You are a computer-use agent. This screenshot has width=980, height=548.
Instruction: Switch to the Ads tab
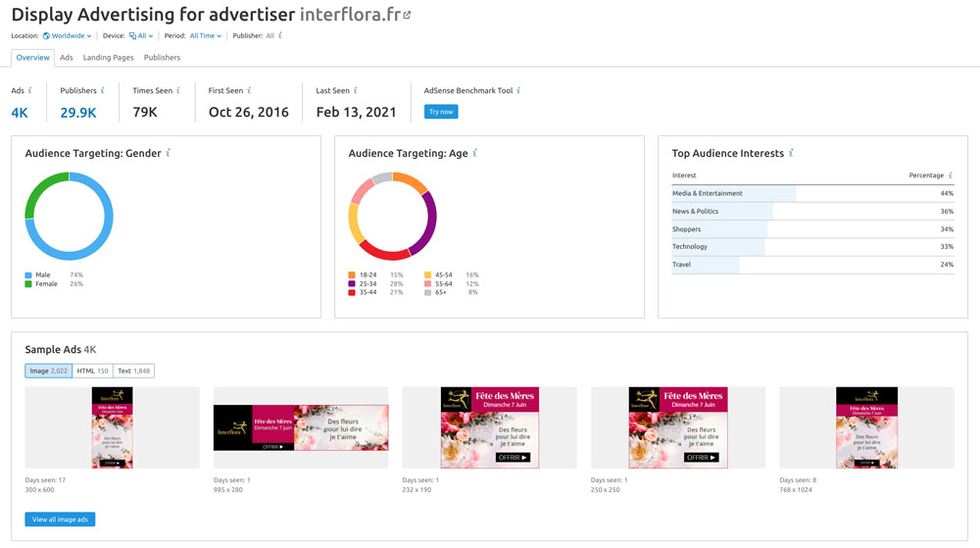coord(67,58)
